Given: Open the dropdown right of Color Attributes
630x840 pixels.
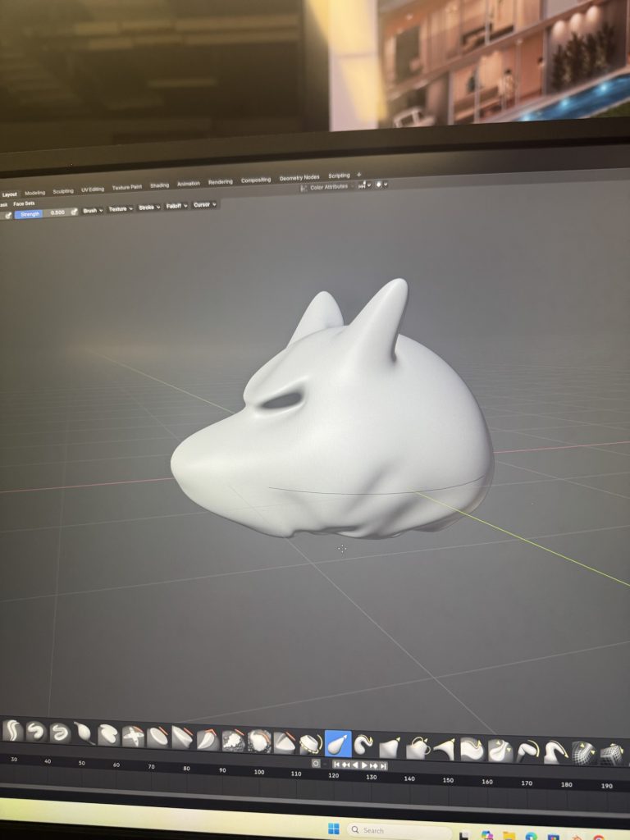Looking at the screenshot, I should click(365, 185).
